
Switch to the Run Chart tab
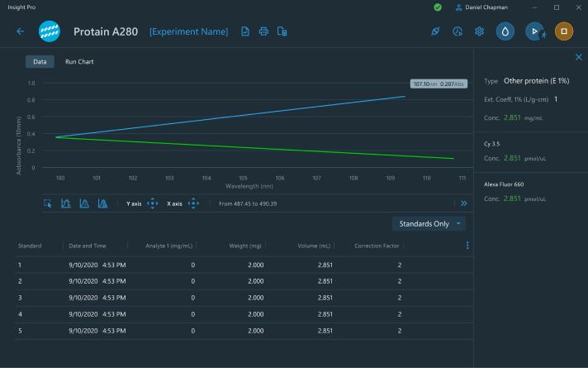[79, 62]
